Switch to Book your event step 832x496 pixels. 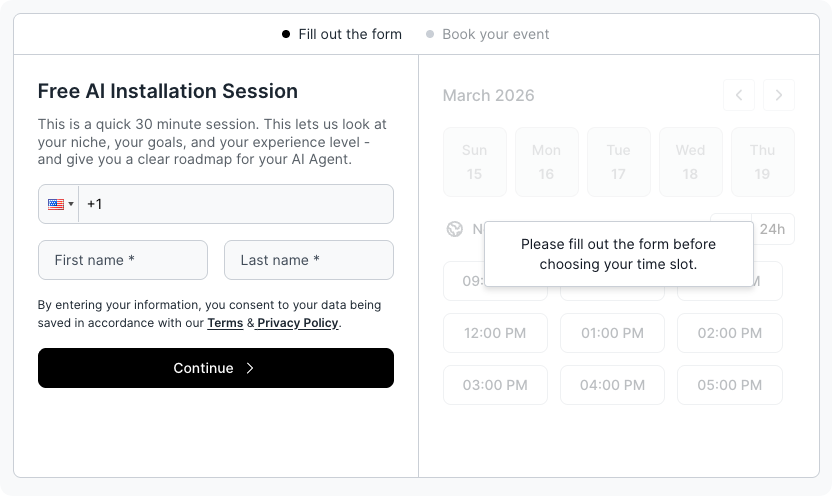[495, 34]
